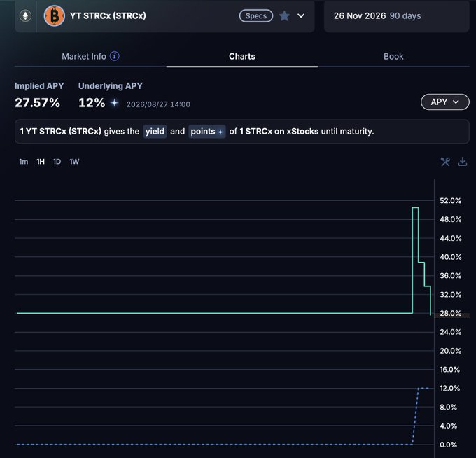Screen dimensions: 476x458
Task: Open the Specs pill button
Action: click(256, 16)
